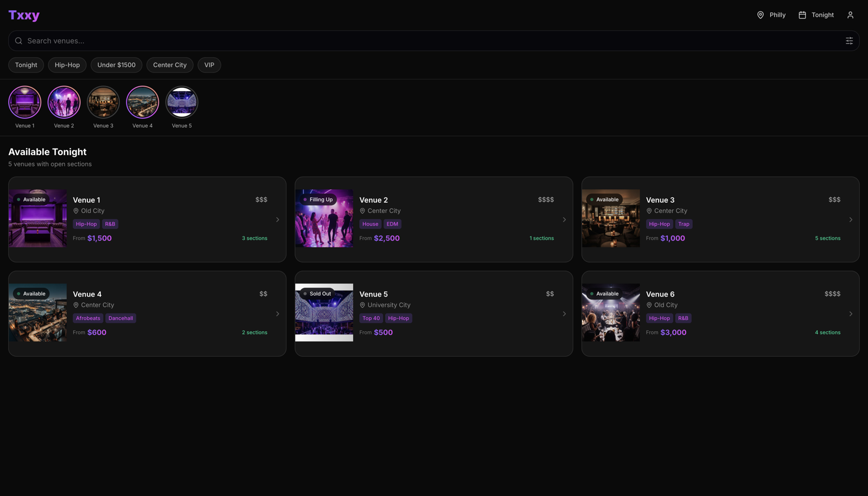The image size is (868, 496).
Task: Click the Venue 6 card photo
Action: [611, 312]
